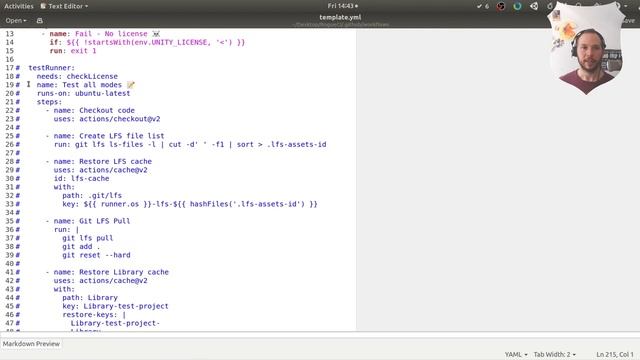Create a new document with the icon beside Open
Image resolution: width=640 pixels, height=360 pixels.
[40, 20]
